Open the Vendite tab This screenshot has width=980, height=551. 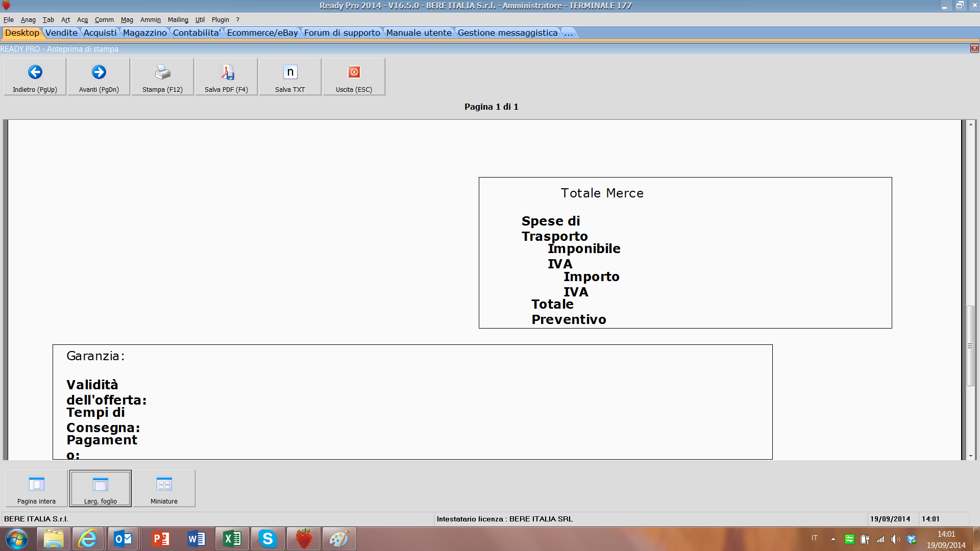click(61, 33)
